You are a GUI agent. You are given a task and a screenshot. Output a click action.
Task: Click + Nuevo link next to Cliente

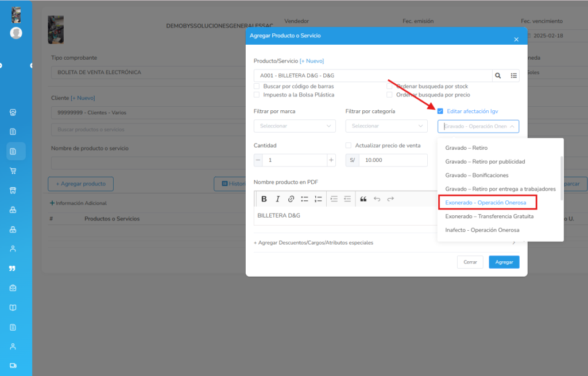[83, 98]
